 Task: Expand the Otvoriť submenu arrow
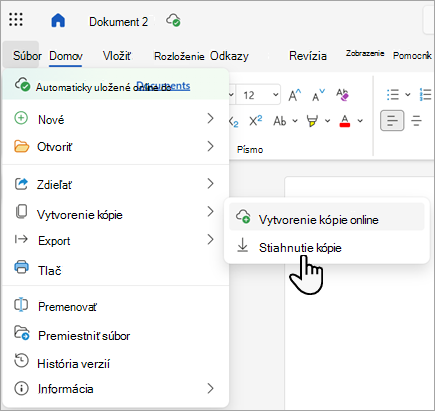pos(210,146)
